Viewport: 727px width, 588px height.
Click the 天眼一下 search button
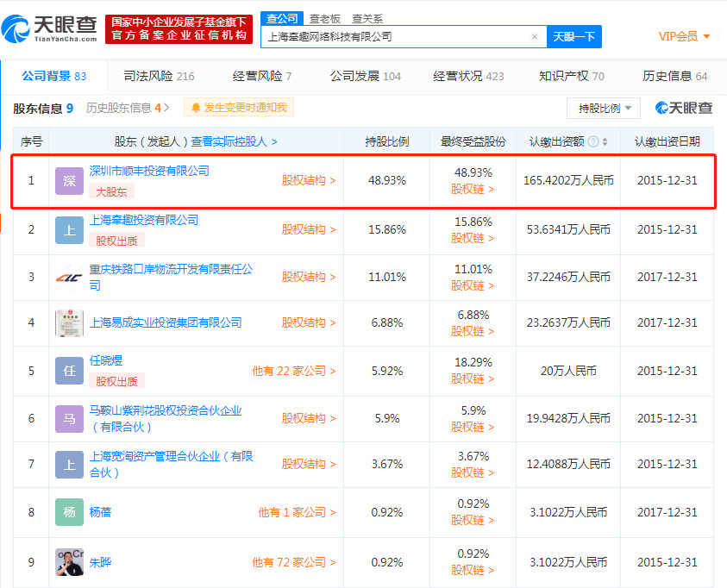pos(574,36)
